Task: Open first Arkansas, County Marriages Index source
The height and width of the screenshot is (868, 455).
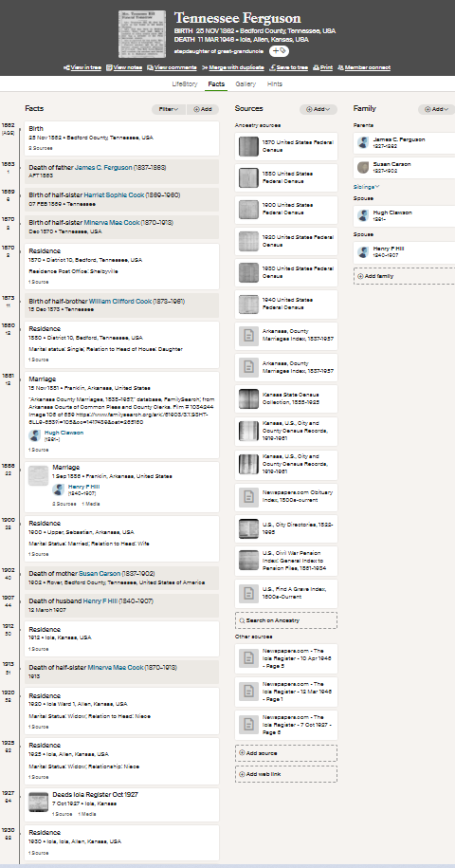Action: (286, 336)
